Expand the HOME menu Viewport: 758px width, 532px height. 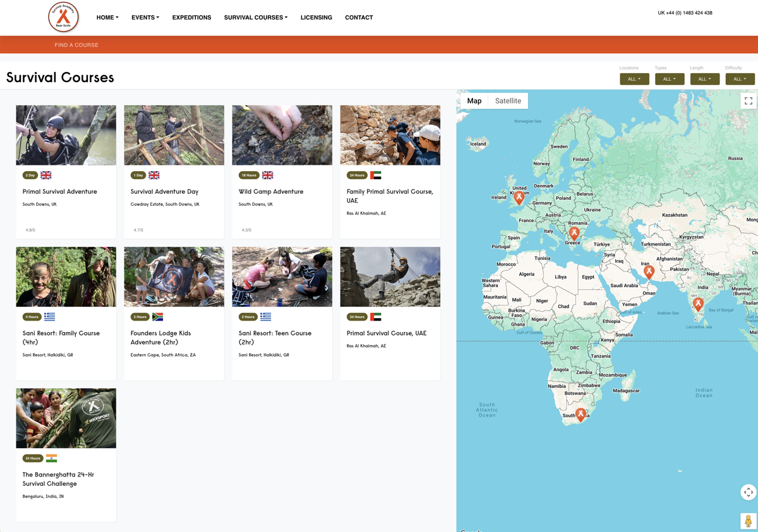(107, 18)
